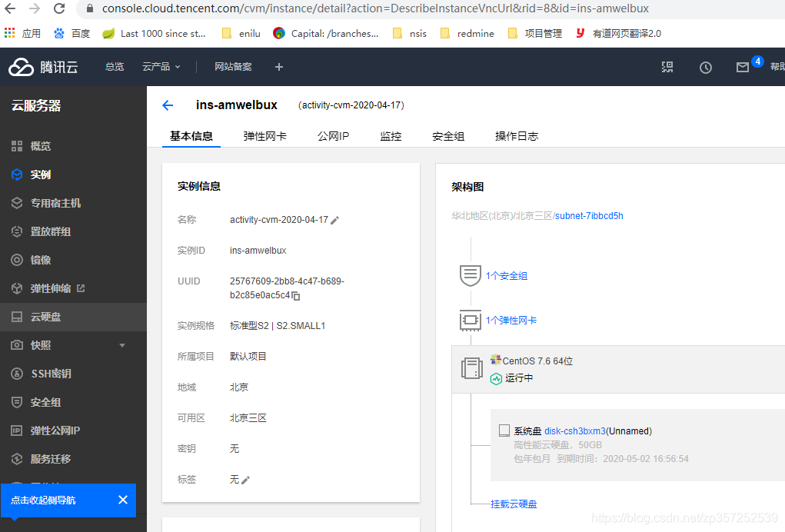Click the 运行中 status icon
785x532 pixels.
pos(496,379)
